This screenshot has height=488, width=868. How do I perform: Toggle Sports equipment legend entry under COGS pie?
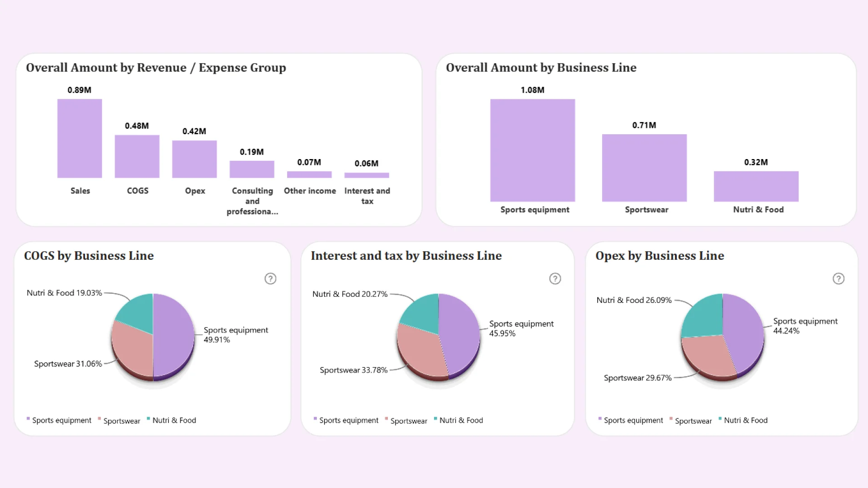(59, 420)
